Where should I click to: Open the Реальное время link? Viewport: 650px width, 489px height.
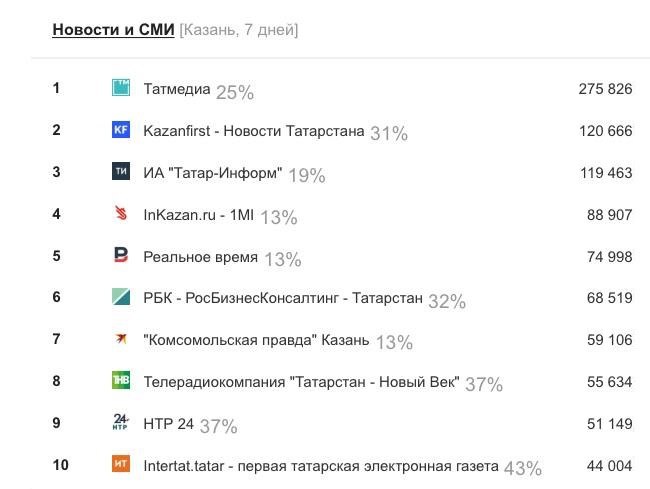[201, 257]
